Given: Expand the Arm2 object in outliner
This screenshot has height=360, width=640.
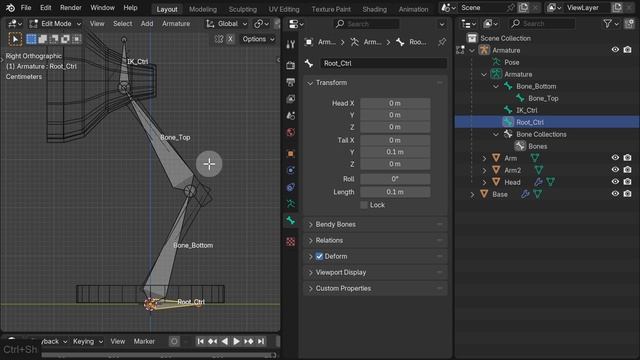Looking at the screenshot, I should coord(484,170).
